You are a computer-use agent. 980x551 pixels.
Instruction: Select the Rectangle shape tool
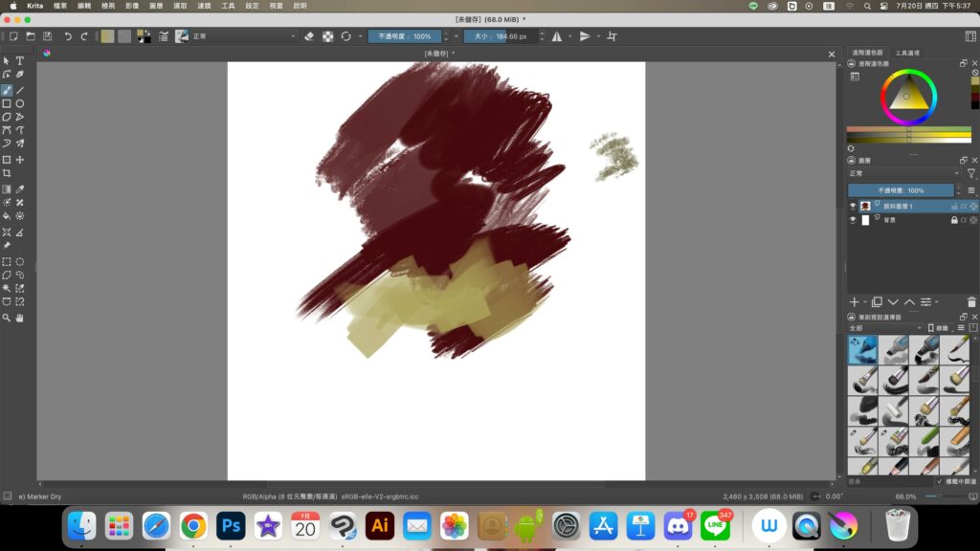coord(7,103)
